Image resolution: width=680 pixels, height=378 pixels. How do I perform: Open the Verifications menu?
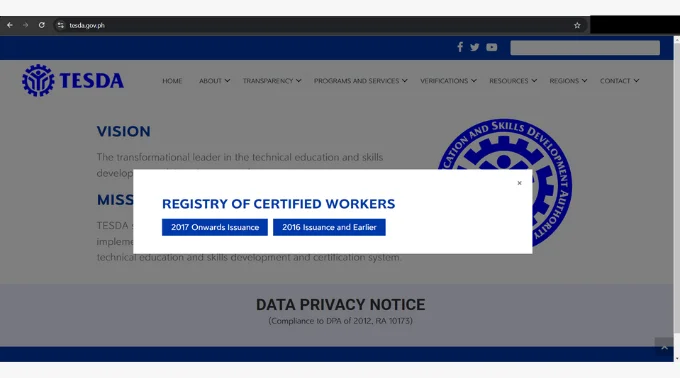click(448, 81)
